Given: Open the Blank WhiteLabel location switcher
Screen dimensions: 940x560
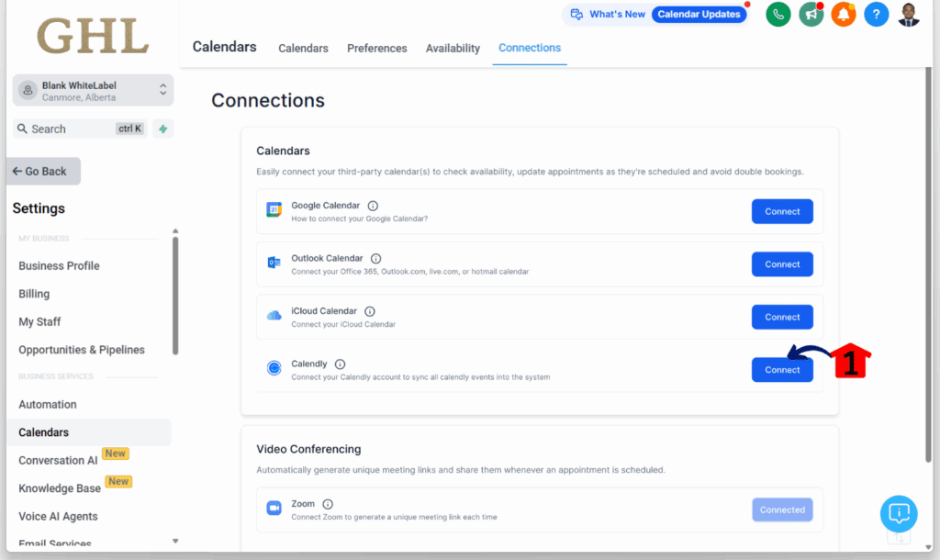Looking at the screenshot, I should pyautogui.click(x=93, y=91).
